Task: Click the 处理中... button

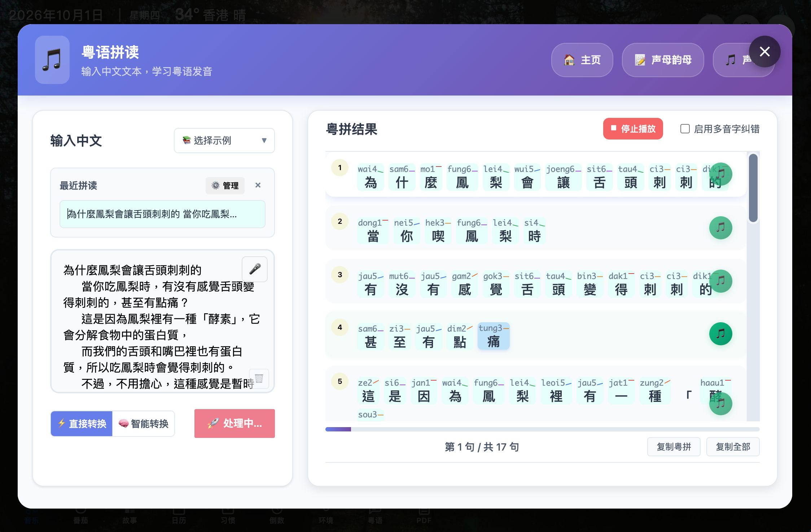Action: tap(234, 424)
